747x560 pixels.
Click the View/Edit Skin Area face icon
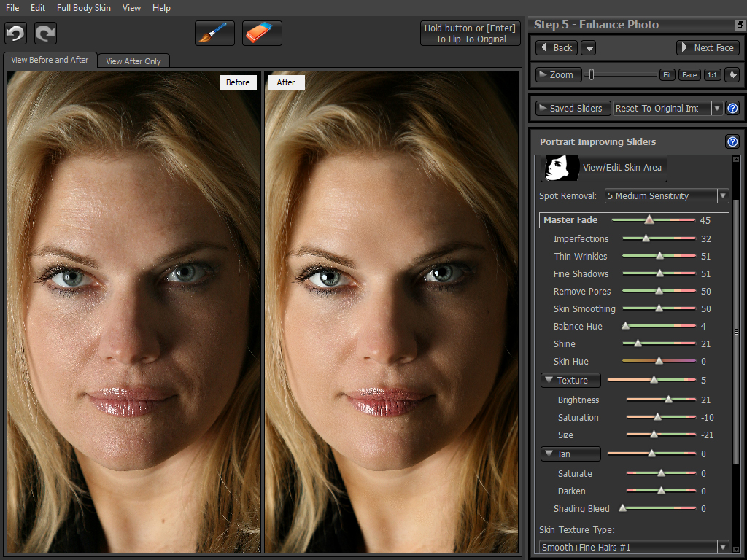tap(560, 168)
